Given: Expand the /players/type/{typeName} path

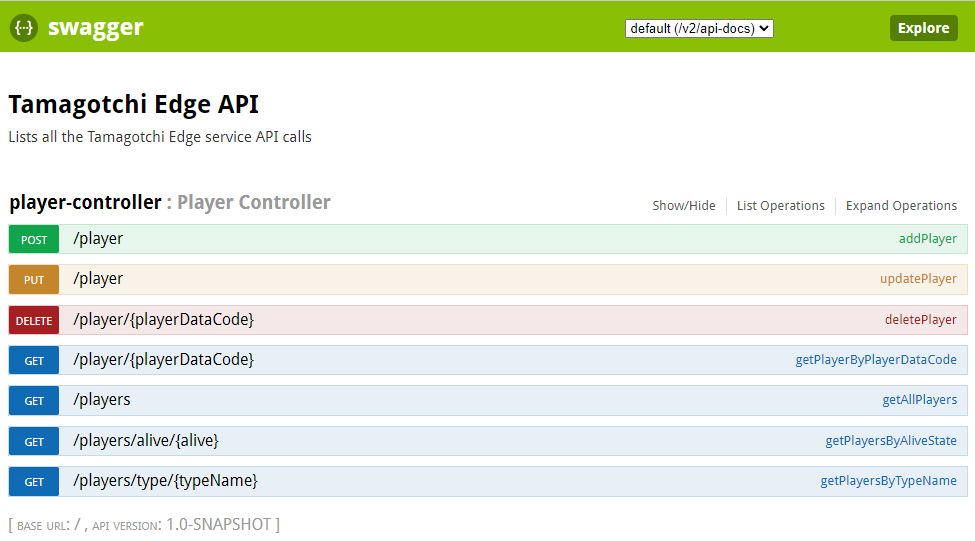Looking at the screenshot, I should click(x=165, y=481).
